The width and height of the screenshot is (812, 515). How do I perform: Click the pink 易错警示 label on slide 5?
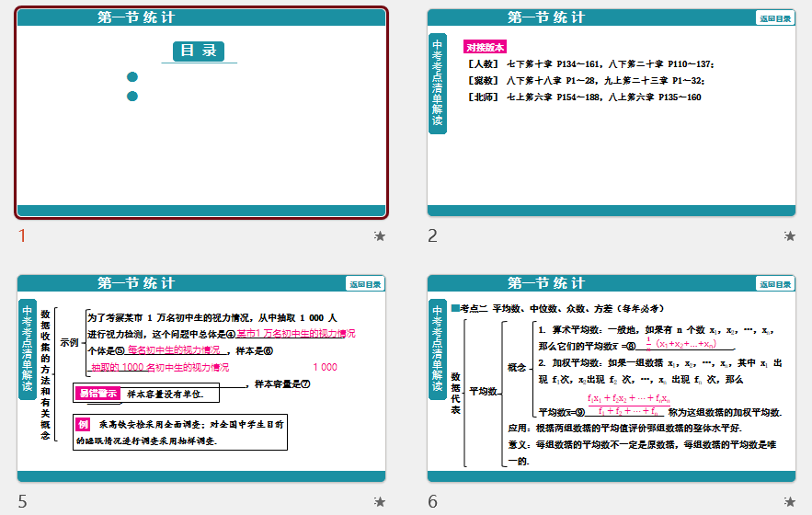[x=97, y=394]
